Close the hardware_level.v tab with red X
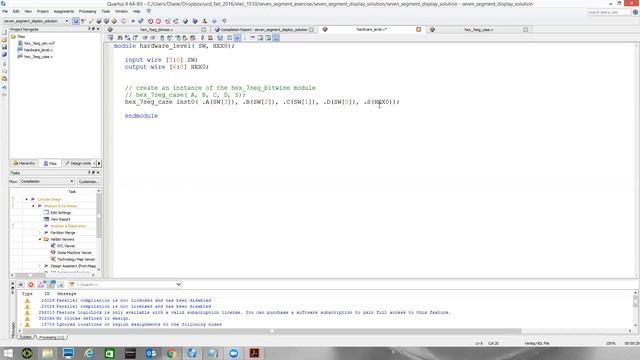Viewport: 640px width, 360px height. (x=418, y=29)
